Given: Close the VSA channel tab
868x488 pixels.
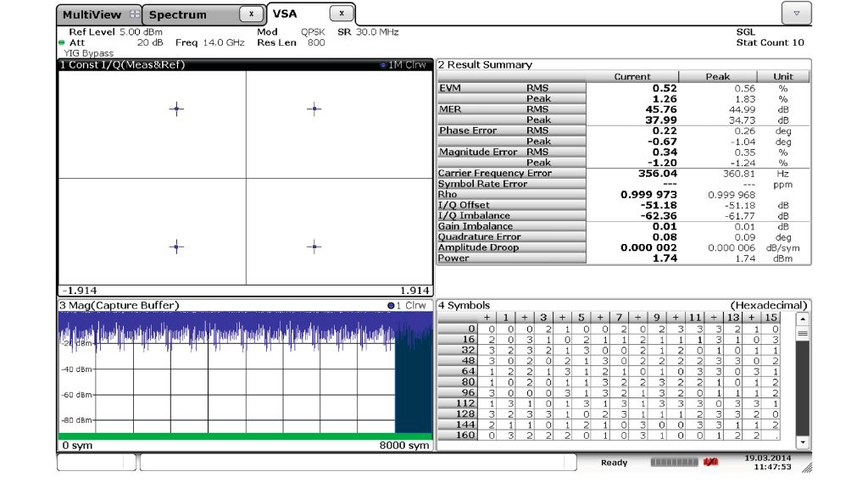Looking at the screenshot, I should coord(341,14).
